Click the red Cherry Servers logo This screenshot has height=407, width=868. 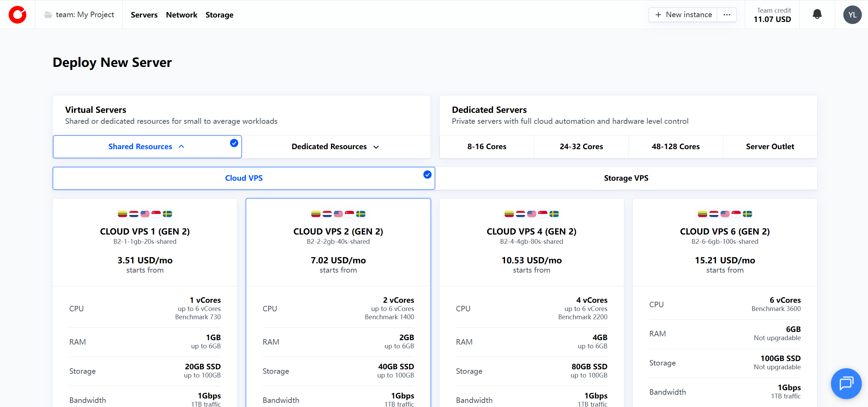tap(17, 15)
